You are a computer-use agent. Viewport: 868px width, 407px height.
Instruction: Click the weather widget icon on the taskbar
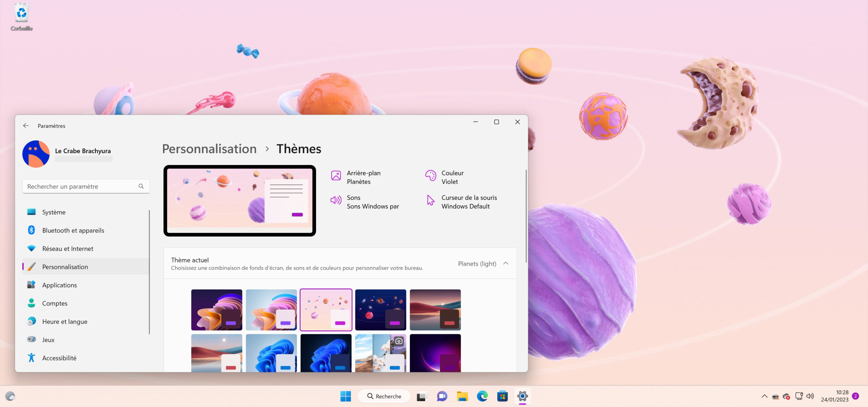point(10,396)
